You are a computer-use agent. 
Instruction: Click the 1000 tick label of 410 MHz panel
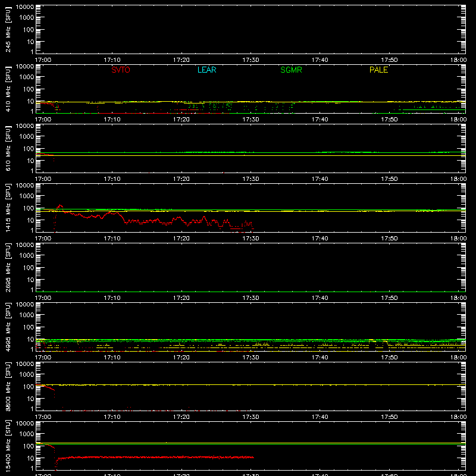click(27, 77)
